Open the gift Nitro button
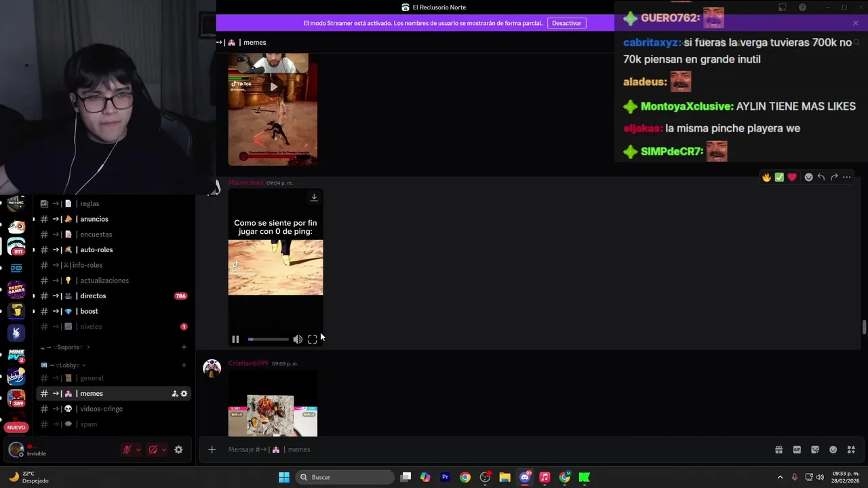Viewport: 868px width, 488px height. tap(779, 449)
